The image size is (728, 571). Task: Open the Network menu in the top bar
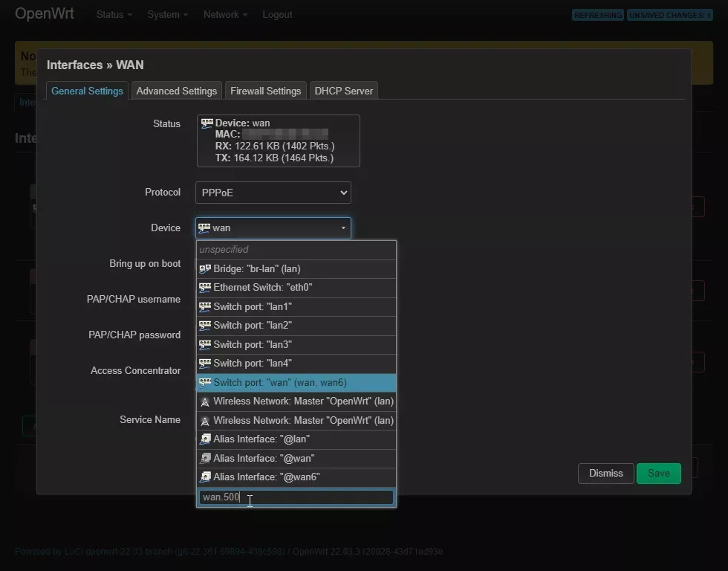tap(225, 14)
